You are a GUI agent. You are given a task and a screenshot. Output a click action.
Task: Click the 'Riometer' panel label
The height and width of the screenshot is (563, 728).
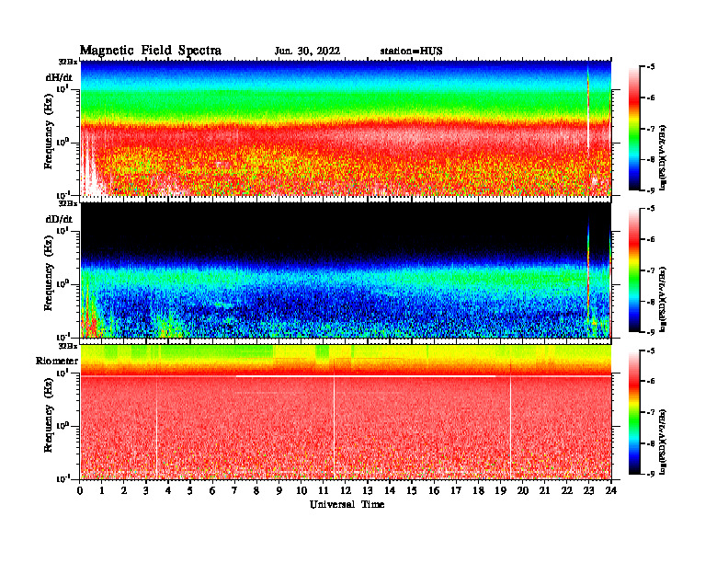(57, 361)
